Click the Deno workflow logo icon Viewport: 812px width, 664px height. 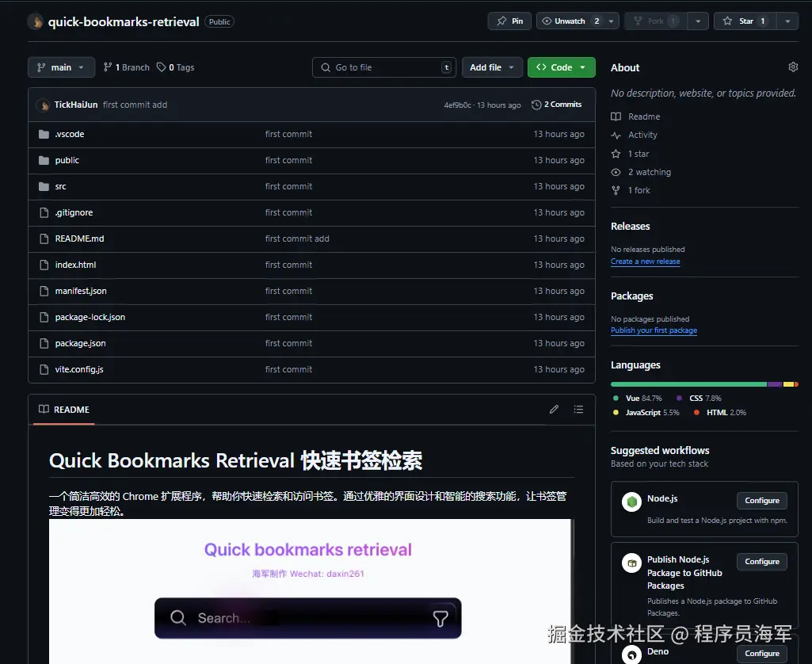631,654
